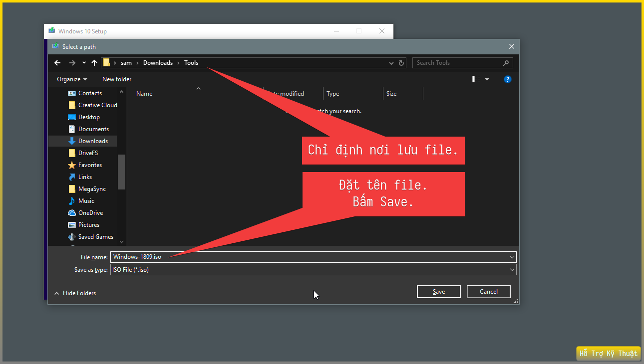Open help with the blue question mark

click(508, 79)
